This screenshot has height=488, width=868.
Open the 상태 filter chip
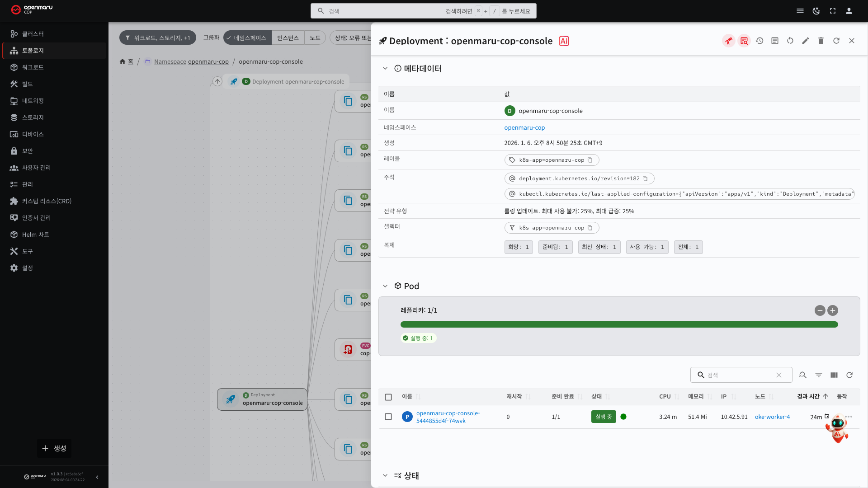click(351, 38)
